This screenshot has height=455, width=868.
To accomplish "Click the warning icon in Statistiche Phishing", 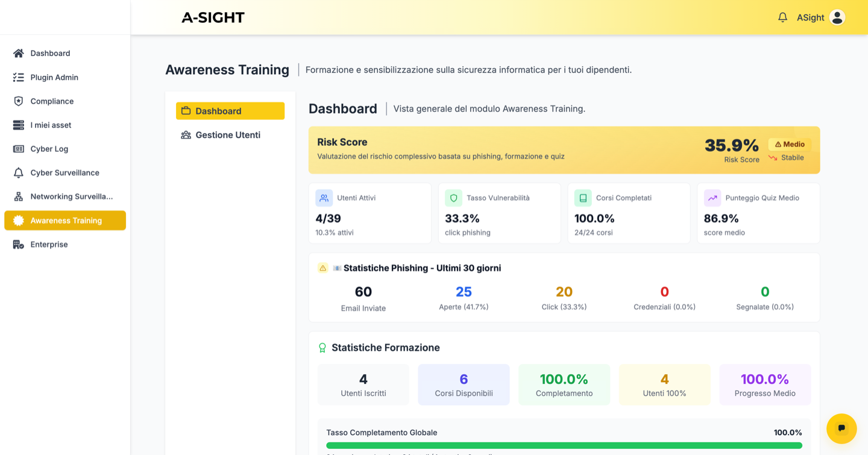I will tap(322, 268).
